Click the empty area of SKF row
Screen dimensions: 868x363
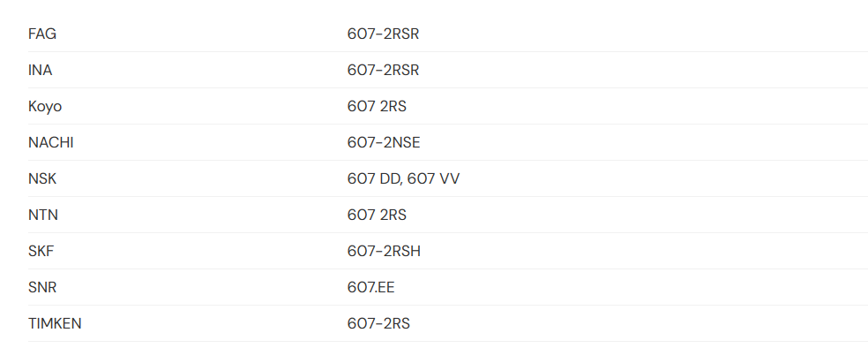645,252
